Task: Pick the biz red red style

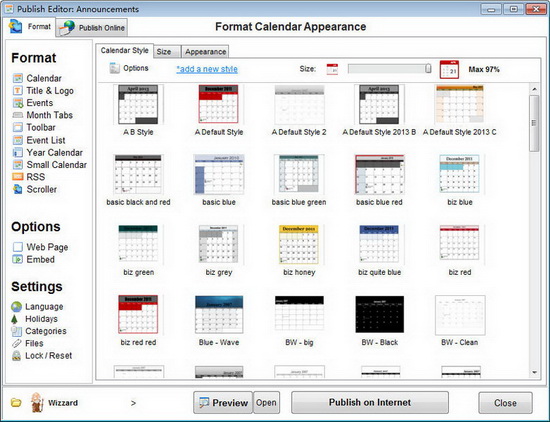Action: tap(138, 314)
